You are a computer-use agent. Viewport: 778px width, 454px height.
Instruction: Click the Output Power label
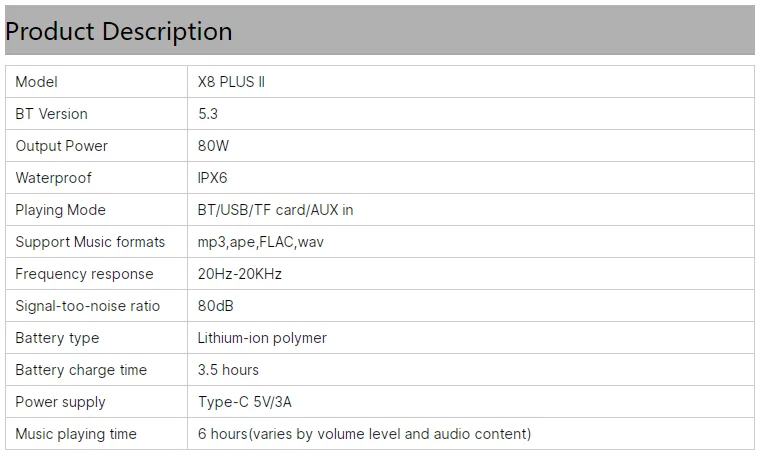[x=62, y=146]
